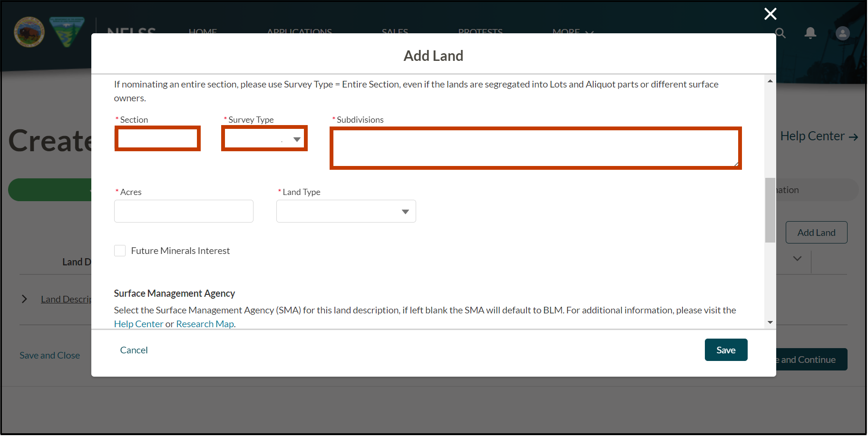Open the user account icon
The width and height of the screenshot is (868, 438).
coord(842,33)
